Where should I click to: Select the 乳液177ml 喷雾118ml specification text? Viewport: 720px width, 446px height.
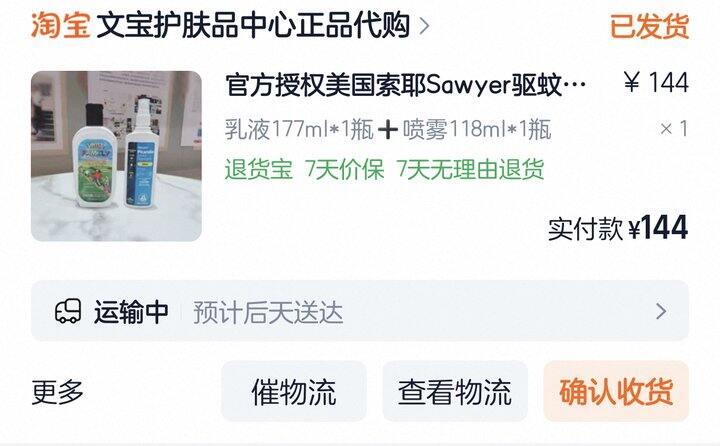tap(388, 129)
